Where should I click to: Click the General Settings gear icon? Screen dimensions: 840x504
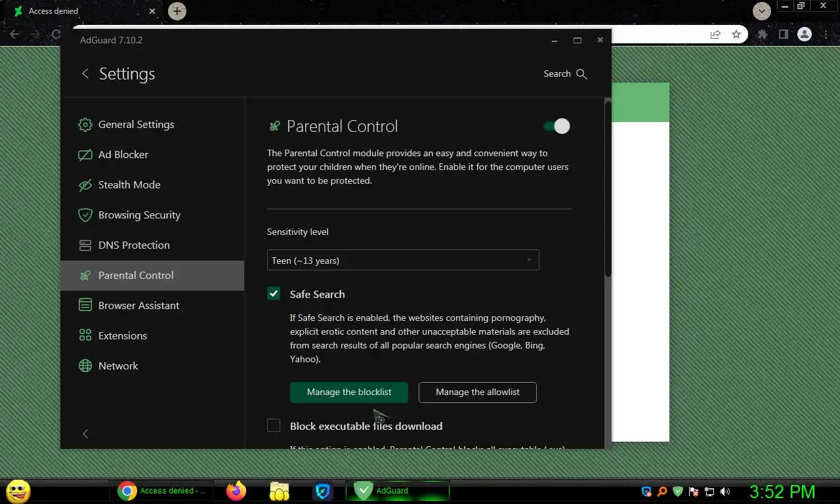tap(85, 125)
